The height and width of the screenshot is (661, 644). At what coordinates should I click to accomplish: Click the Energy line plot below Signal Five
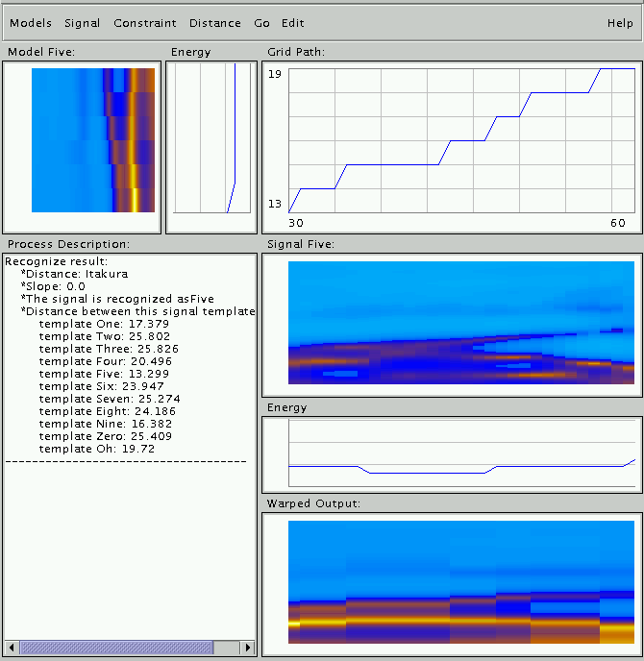point(461,453)
